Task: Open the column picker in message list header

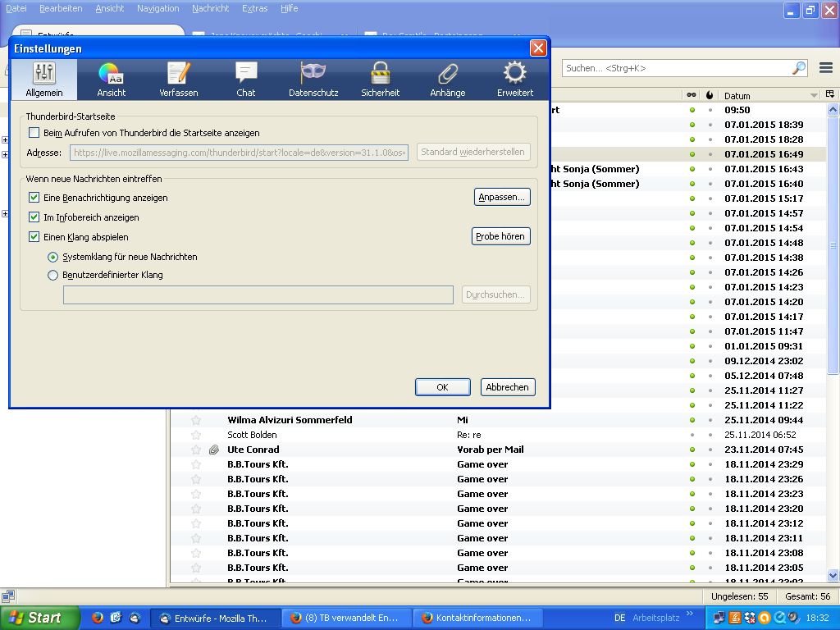Action: coord(830,95)
